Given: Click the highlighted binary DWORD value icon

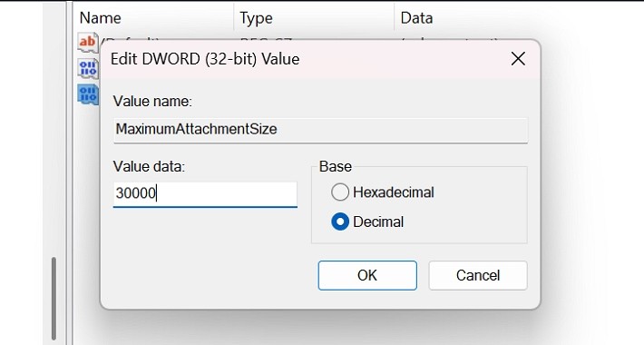Looking at the screenshot, I should 88,95.
